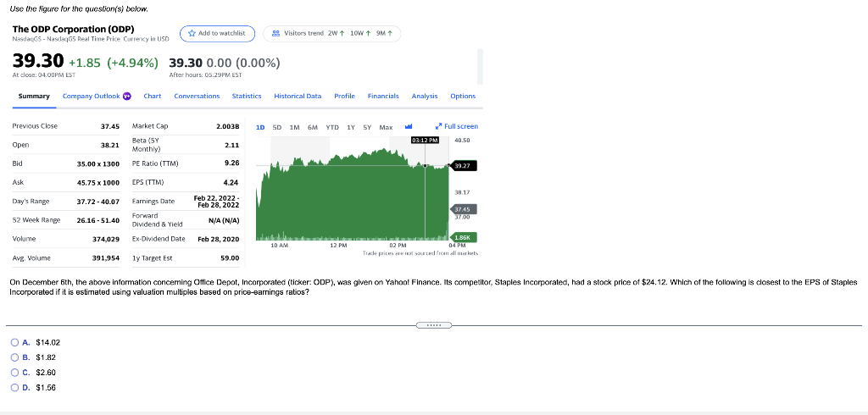Viewport: 868px width, 415px height.
Task: Select the 1D chart range
Action: [x=261, y=127]
